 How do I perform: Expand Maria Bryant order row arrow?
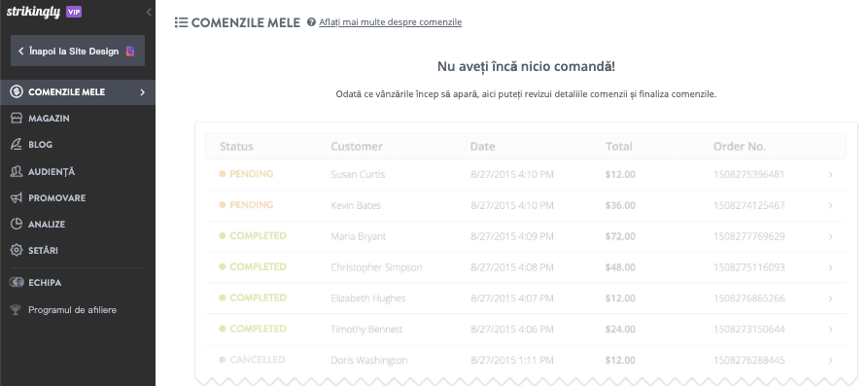tap(831, 237)
